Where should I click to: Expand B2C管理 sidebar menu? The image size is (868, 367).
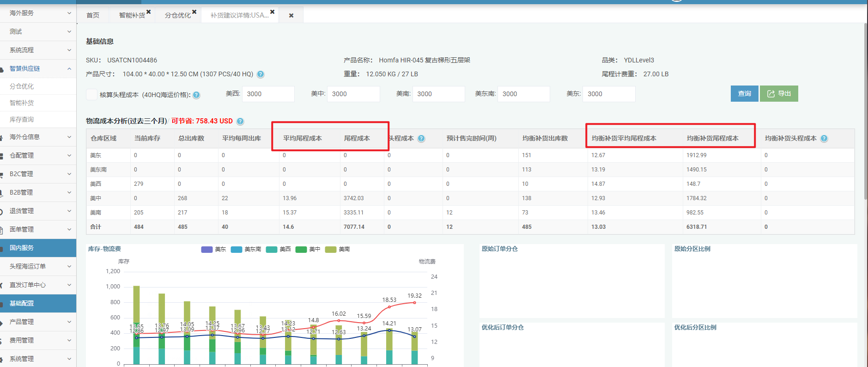(38, 174)
